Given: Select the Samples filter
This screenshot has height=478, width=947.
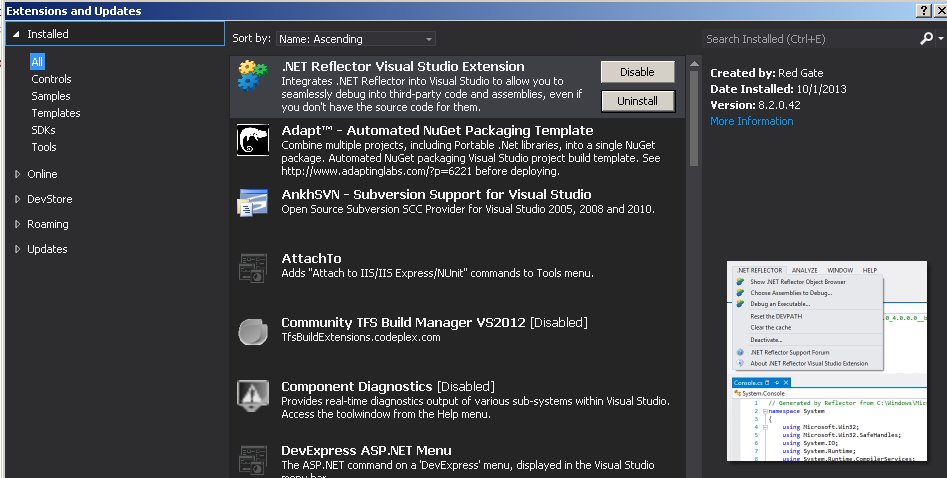Looking at the screenshot, I should click(x=51, y=96).
